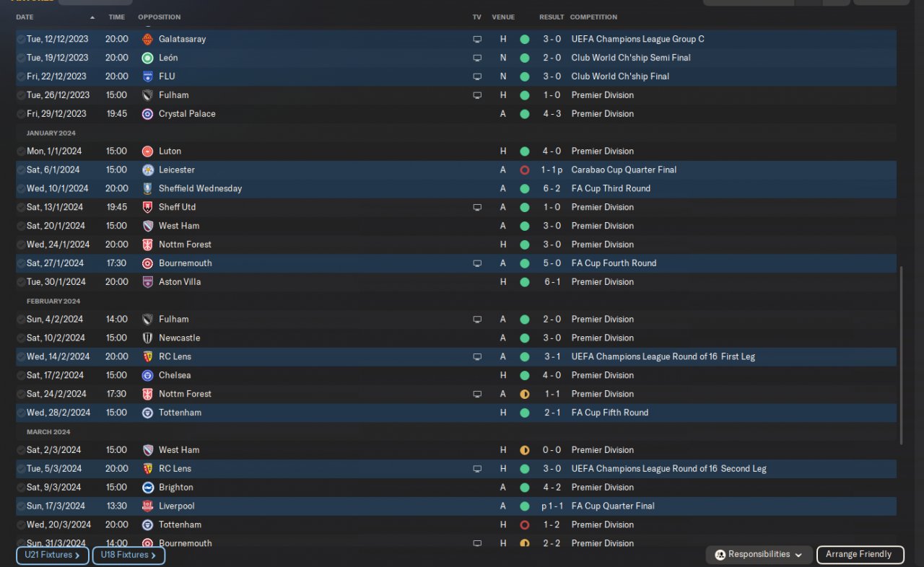Image resolution: width=924 pixels, height=567 pixels.
Task: Click the Responsibilities person icon
Action: click(720, 555)
